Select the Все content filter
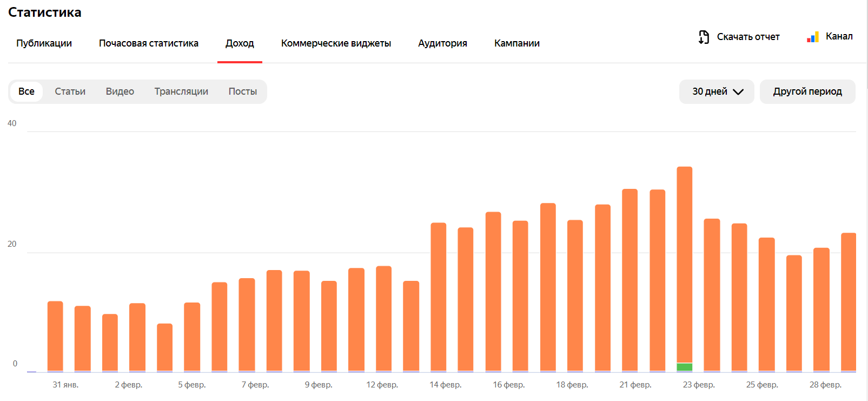The height and width of the screenshot is (401, 868). tap(26, 91)
